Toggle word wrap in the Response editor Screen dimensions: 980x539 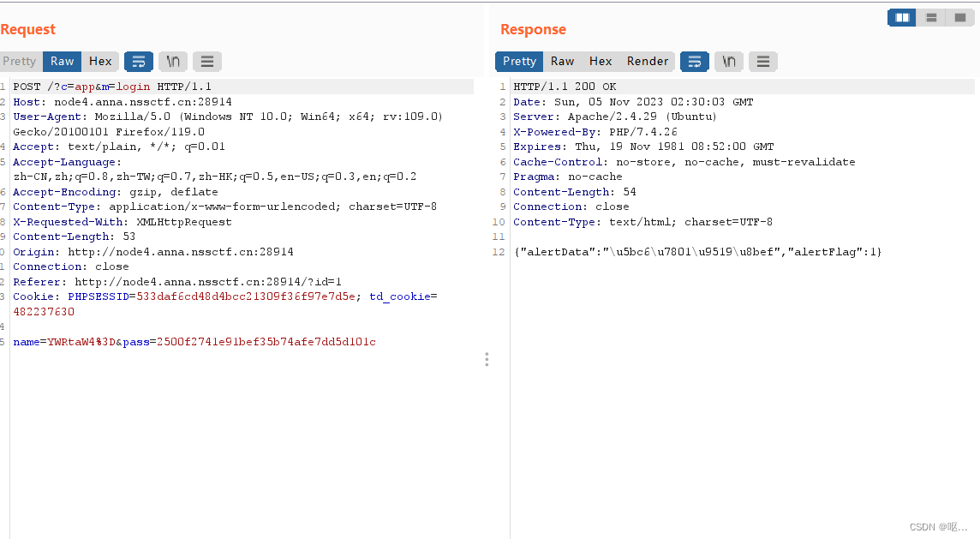[694, 61]
